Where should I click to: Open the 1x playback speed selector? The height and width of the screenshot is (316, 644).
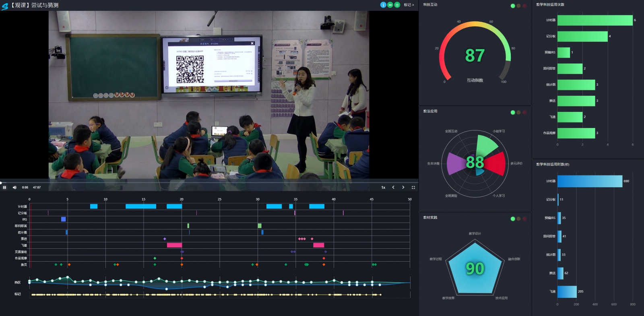click(383, 187)
